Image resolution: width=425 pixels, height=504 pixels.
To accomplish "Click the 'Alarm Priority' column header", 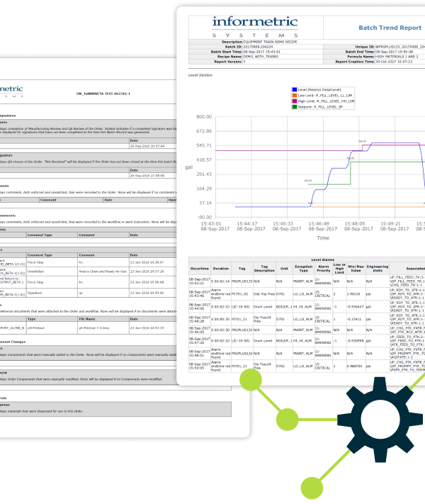I will click(324, 269).
